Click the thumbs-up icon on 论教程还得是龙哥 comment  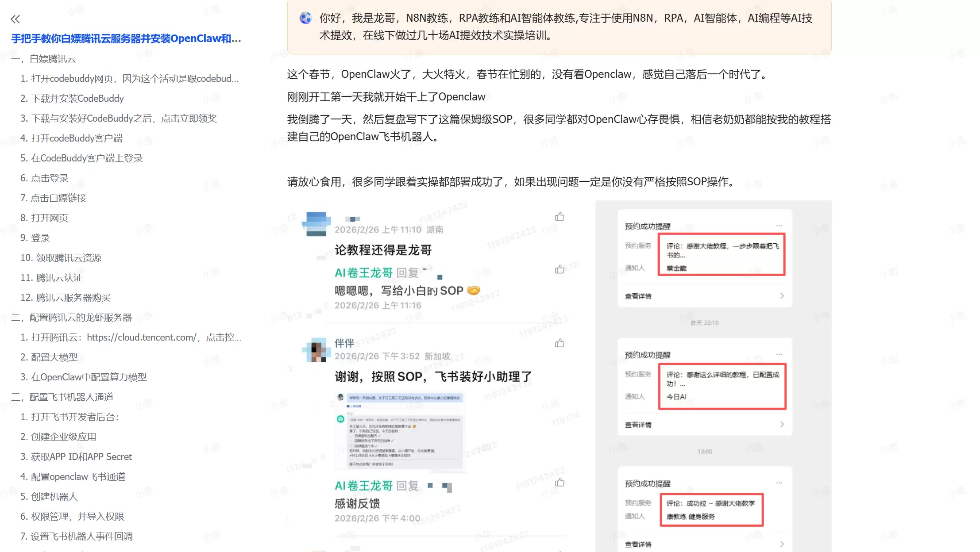pyautogui.click(x=560, y=217)
